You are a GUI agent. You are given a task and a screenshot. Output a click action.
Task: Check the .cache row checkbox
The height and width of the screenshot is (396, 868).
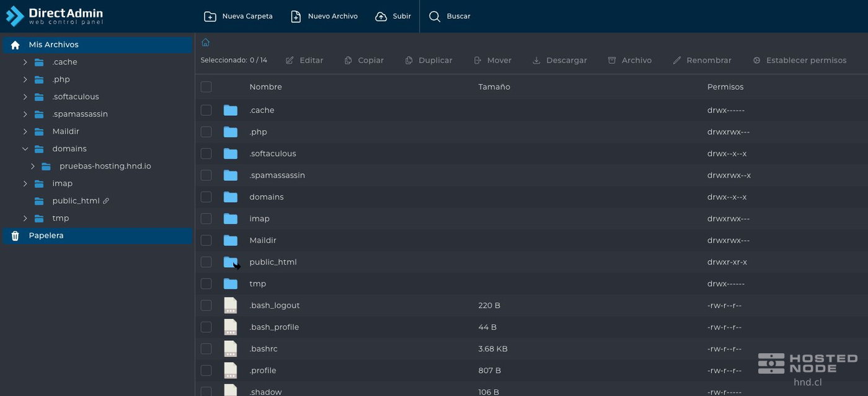point(206,110)
